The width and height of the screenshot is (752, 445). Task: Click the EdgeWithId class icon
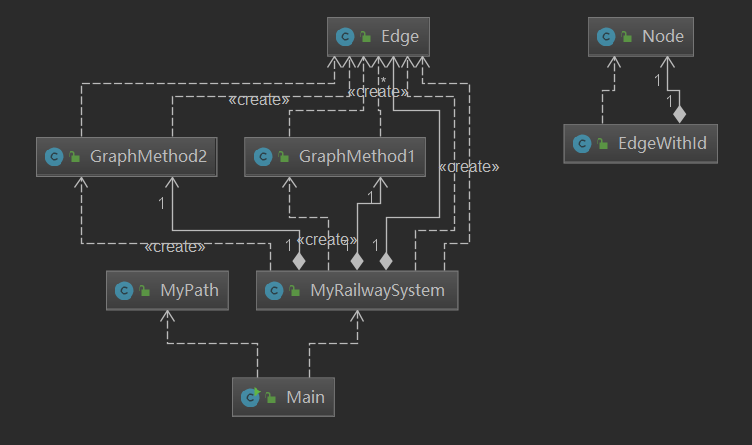[x=581, y=144]
